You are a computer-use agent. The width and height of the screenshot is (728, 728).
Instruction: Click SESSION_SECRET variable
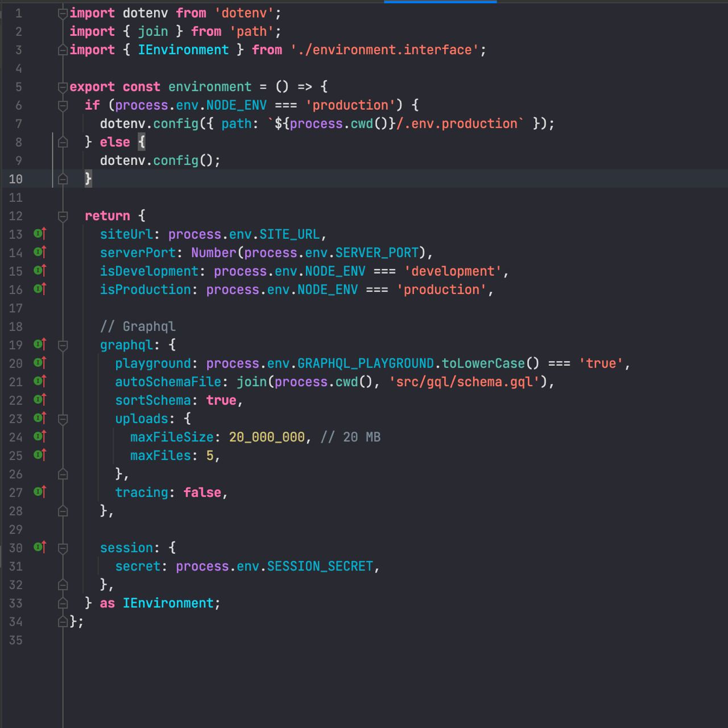coord(320,566)
